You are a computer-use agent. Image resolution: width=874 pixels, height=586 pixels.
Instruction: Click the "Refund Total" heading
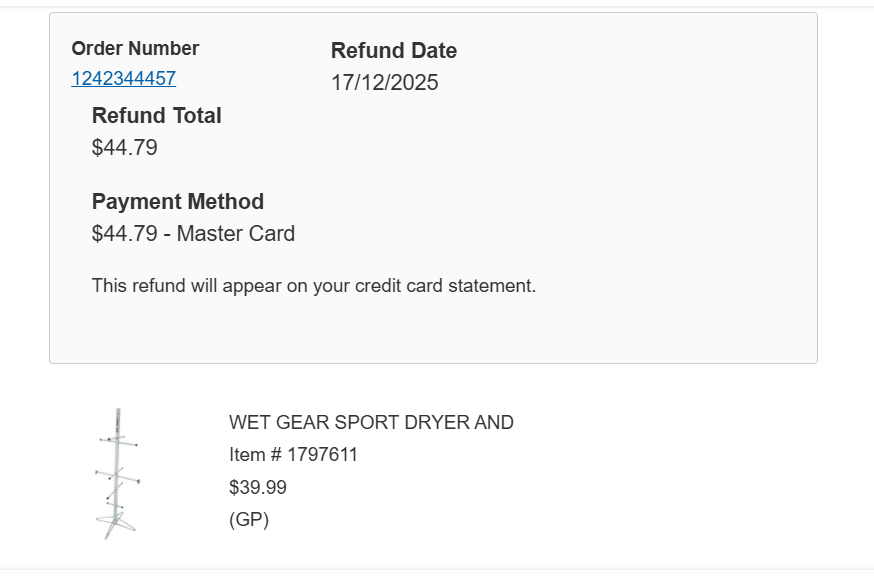tap(157, 116)
